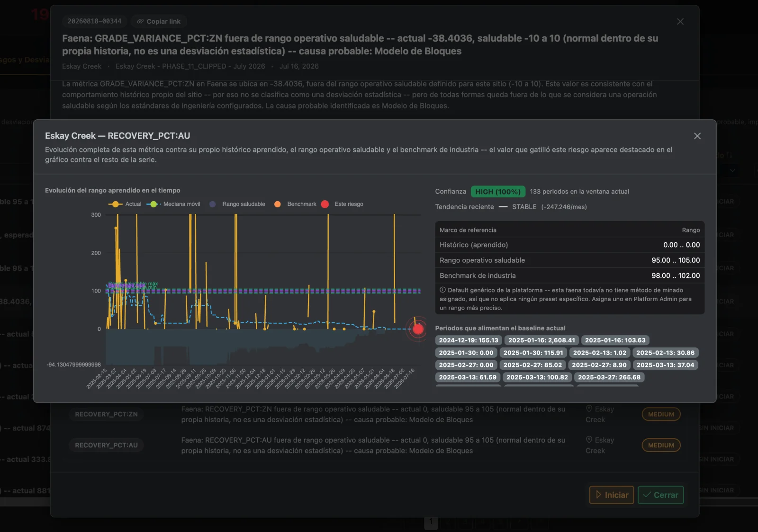Click the Iniciar play button
Image resolution: width=758 pixels, height=532 pixels.
point(612,495)
